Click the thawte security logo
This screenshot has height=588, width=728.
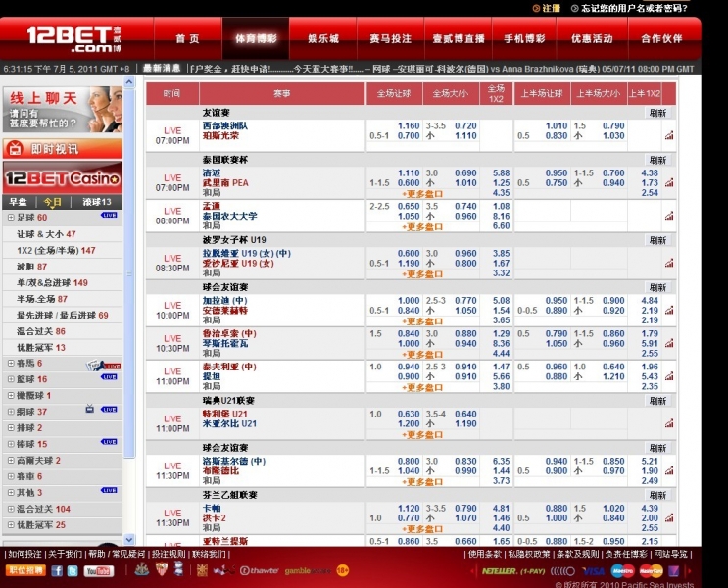[x=259, y=570]
